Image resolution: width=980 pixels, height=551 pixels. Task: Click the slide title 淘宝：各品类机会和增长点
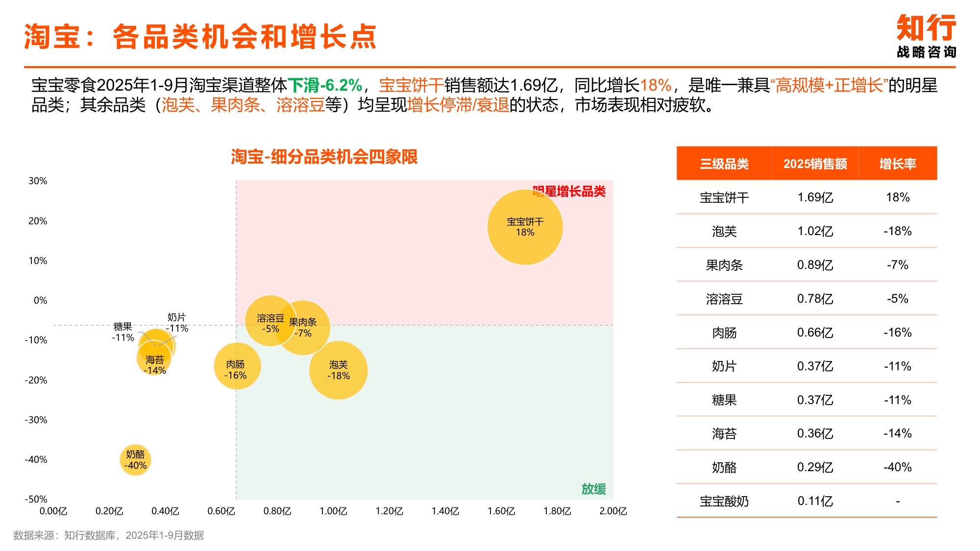[x=200, y=37]
